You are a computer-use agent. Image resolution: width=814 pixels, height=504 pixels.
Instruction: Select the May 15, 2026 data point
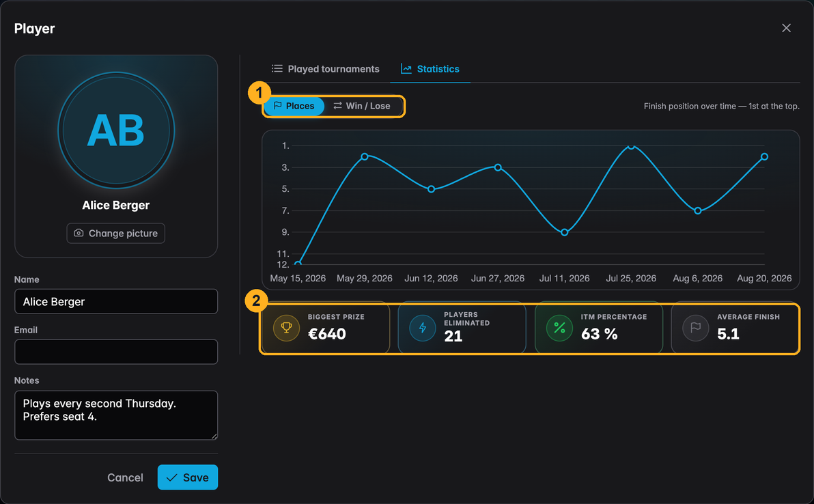click(x=298, y=264)
